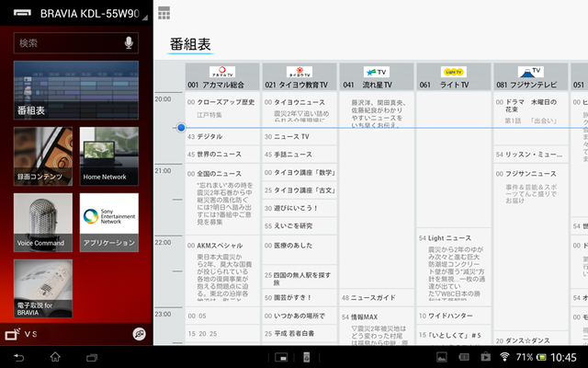This screenshot has height=368, width=588.
Task: Launch the Voice Command tile
Action: click(x=42, y=222)
